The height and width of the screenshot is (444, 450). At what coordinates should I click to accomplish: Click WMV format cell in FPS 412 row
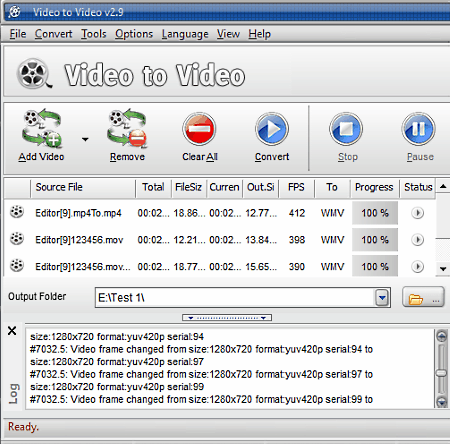coord(332,213)
